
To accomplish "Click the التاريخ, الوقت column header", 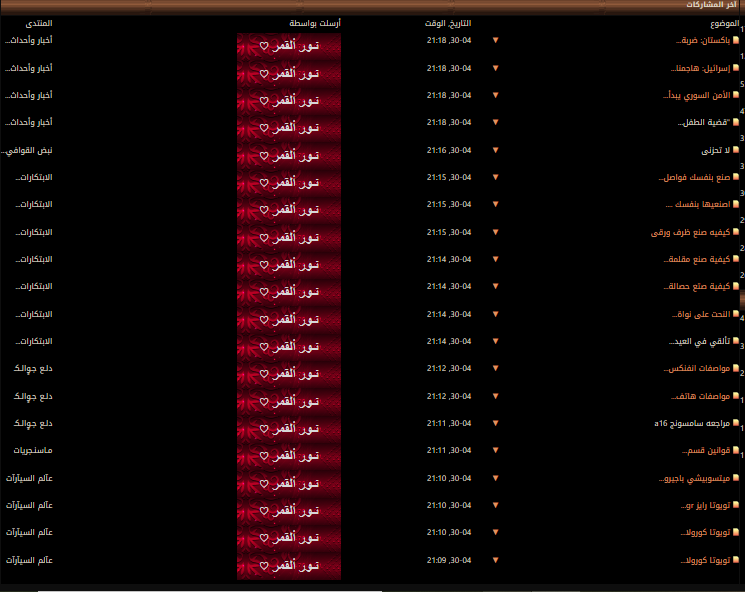I will coord(448,23).
